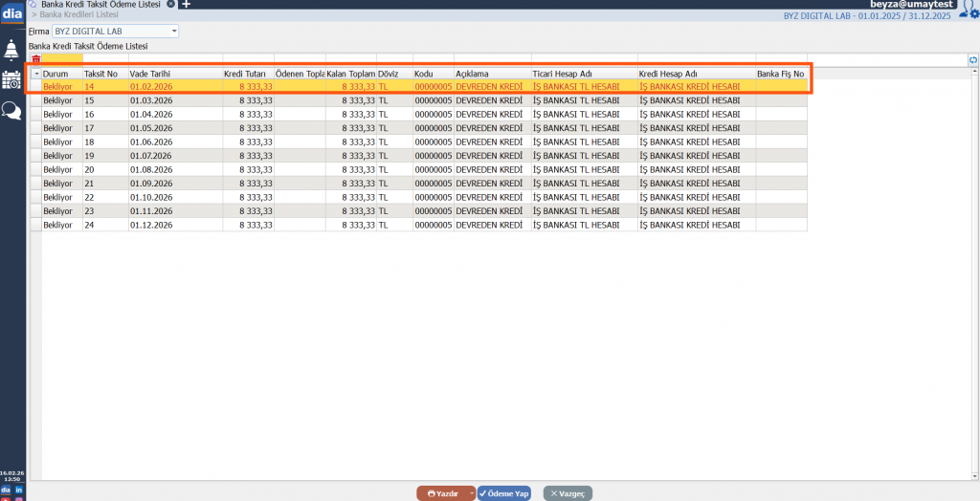
Task: Click the dia logo icon
Action: tap(11, 13)
